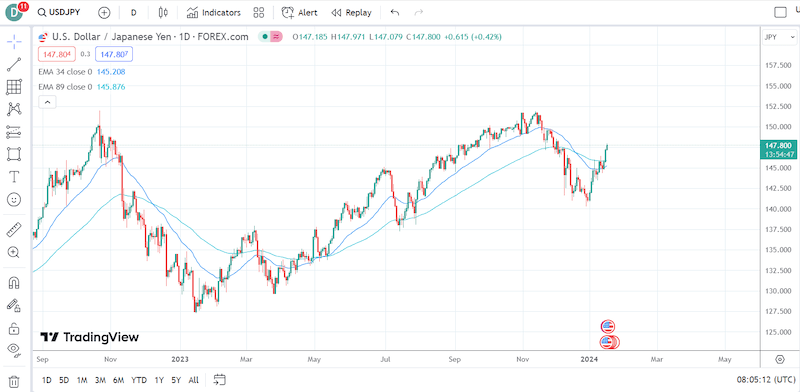Open the timezone clock 08:05:12 (UTC)
Viewport: 800px width, 392px height.
pos(766,380)
